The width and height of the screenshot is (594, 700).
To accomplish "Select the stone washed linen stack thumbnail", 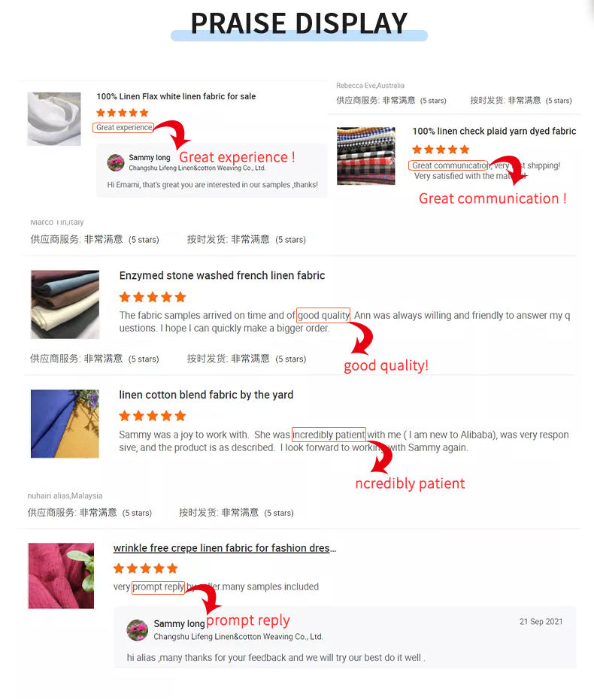I will (x=65, y=305).
